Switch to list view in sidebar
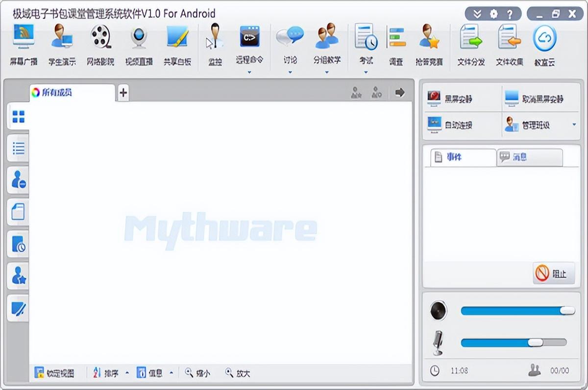The height and width of the screenshot is (390, 588). [19, 148]
